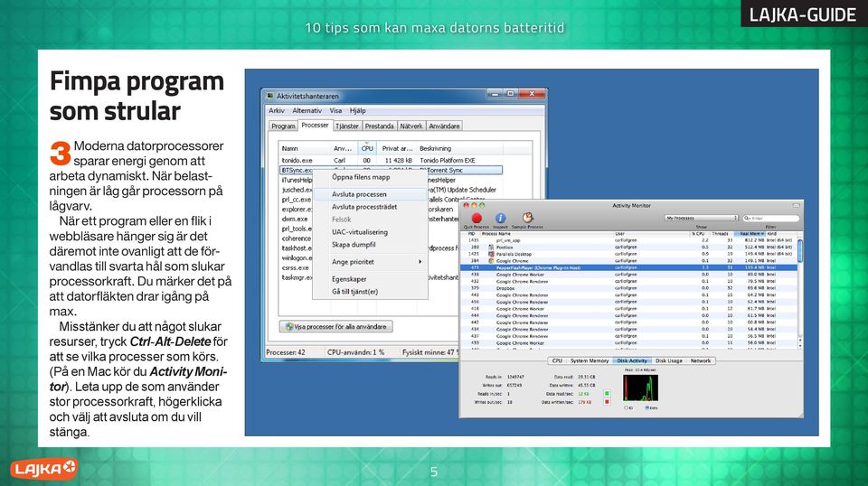Switch to the Användare tab
Image resolution: width=868 pixels, height=486 pixels.
tap(444, 126)
